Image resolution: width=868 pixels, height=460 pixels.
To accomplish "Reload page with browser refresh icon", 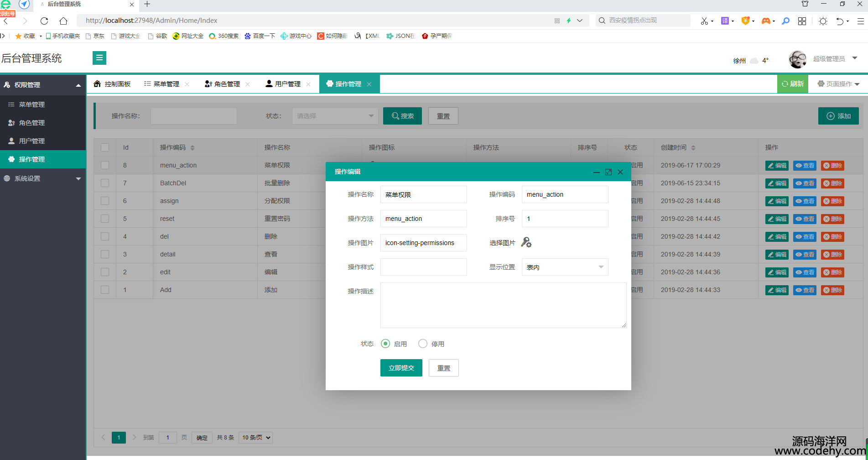I will tap(44, 21).
